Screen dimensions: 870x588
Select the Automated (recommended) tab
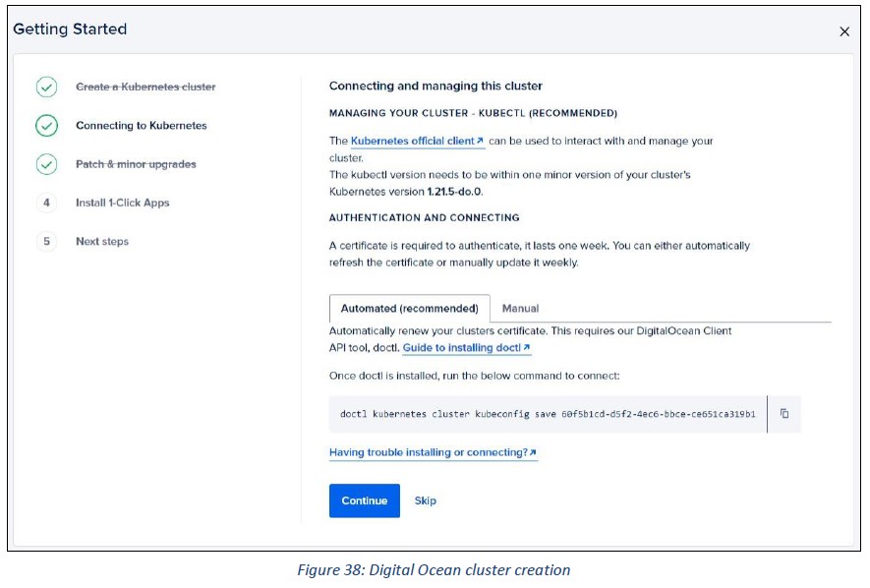point(410,309)
